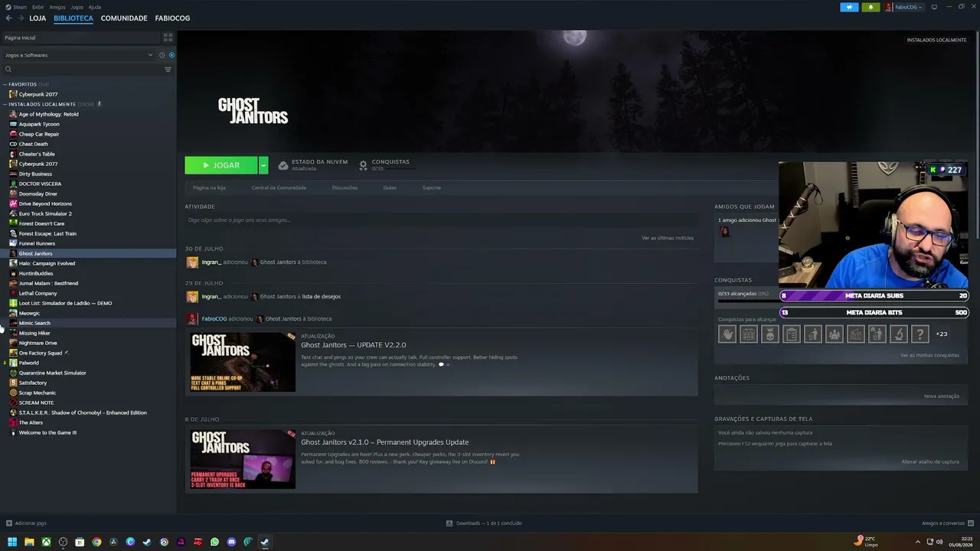Open advanced filter options in library sidebar
This screenshot has height=551, width=980.
click(168, 70)
